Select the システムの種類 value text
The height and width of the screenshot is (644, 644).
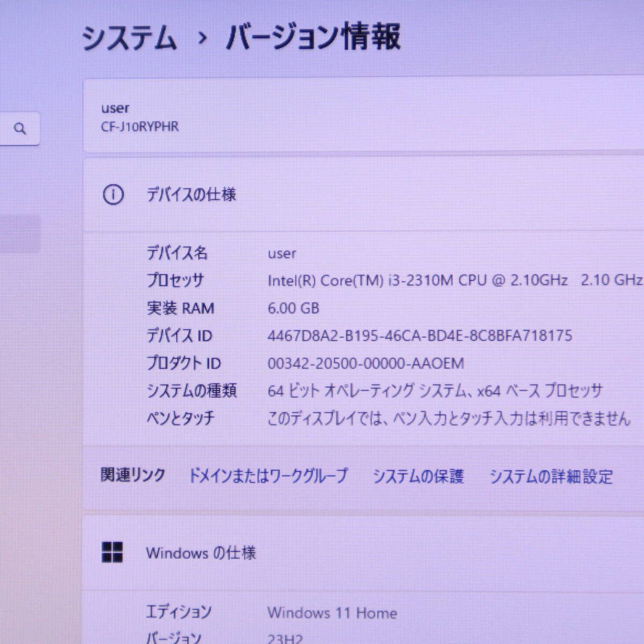click(x=435, y=391)
